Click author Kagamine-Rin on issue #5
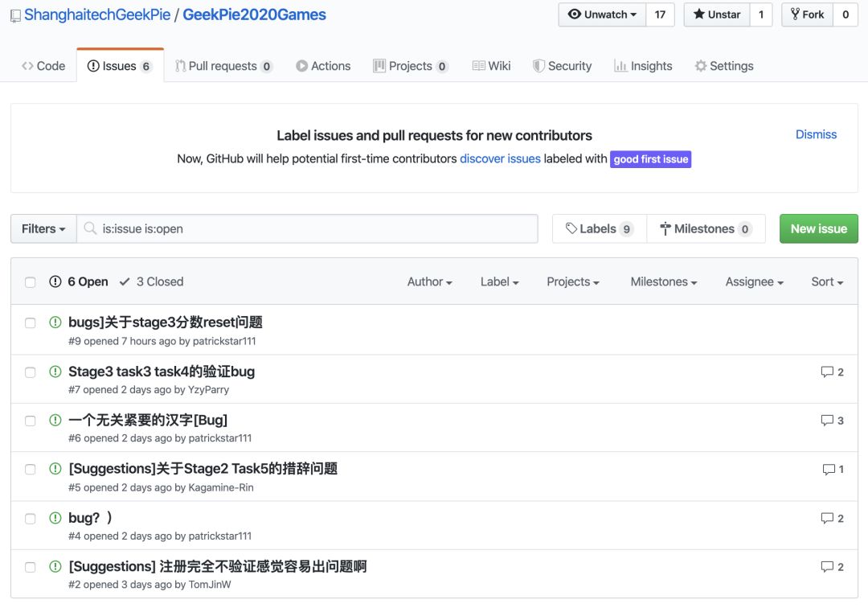The height and width of the screenshot is (608, 868). 221,487
